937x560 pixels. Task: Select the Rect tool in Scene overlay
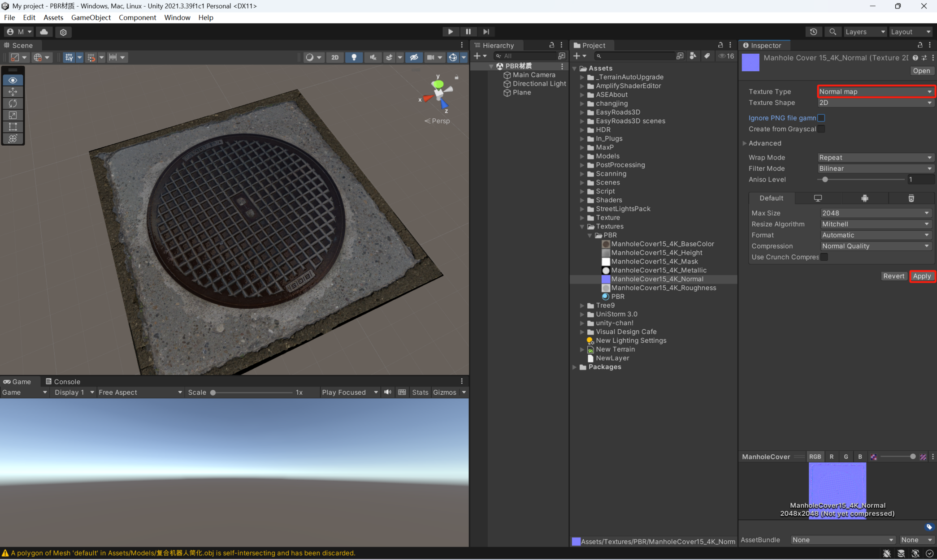(x=13, y=127)
